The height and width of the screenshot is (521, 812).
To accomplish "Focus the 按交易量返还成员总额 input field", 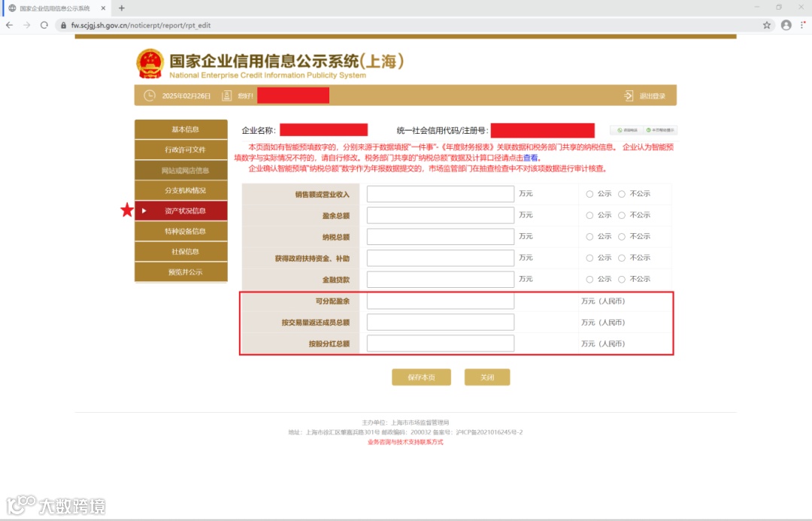I will point(440,322).
